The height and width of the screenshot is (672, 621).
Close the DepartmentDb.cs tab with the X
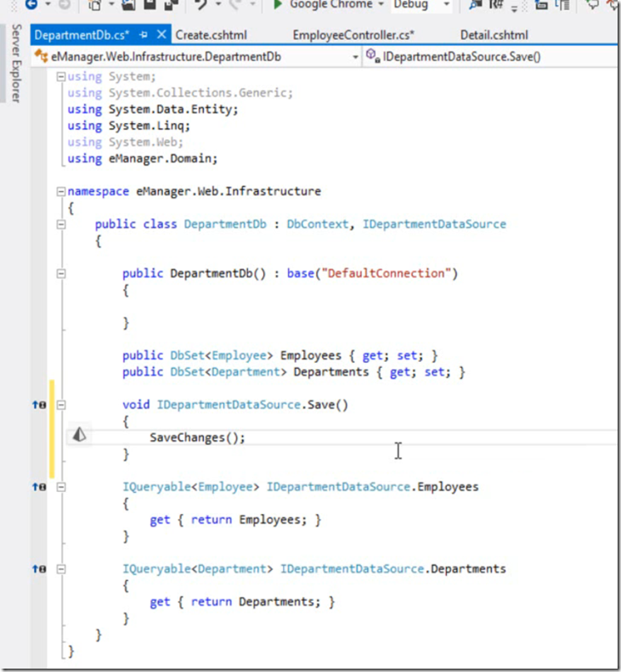click(x=161, y=34)
